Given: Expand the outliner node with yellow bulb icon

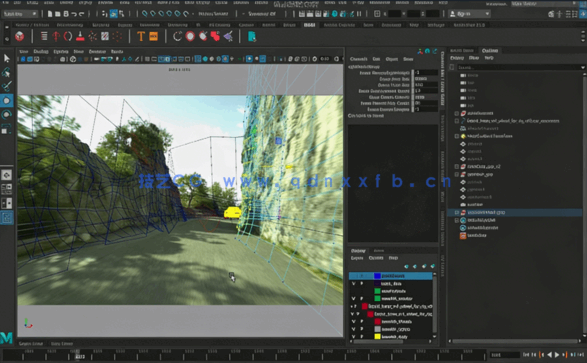Looking at the screenshot, I should [456, 136].
